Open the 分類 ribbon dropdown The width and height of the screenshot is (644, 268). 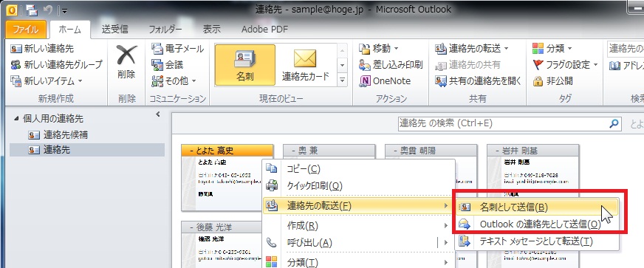552,49
